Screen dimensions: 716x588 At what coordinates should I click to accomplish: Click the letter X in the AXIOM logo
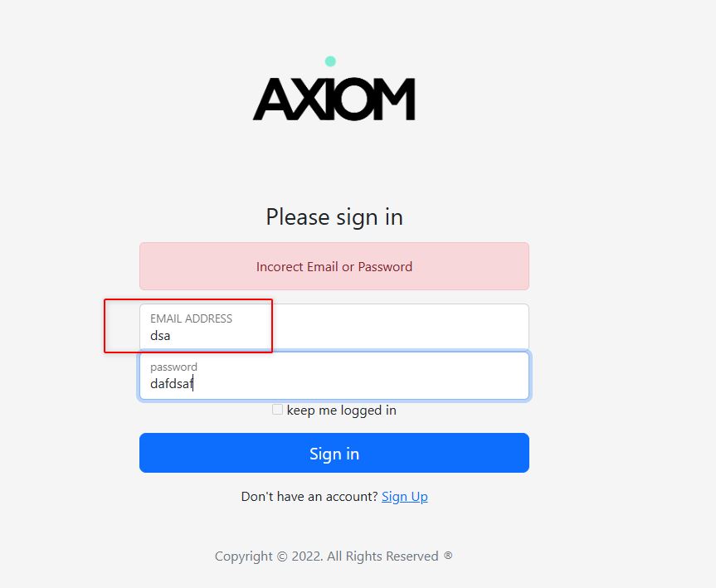click(305, 100)
